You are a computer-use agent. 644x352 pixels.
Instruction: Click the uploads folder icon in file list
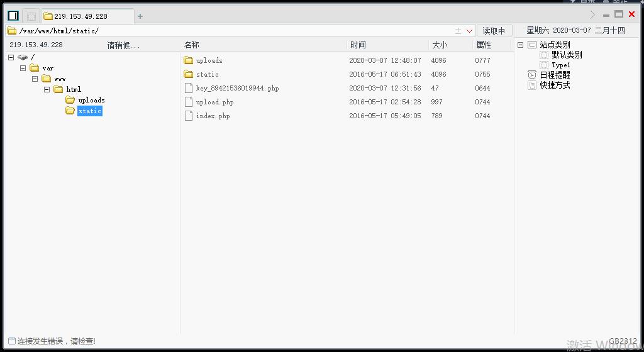pyautogui.click(x=189, y=60)
